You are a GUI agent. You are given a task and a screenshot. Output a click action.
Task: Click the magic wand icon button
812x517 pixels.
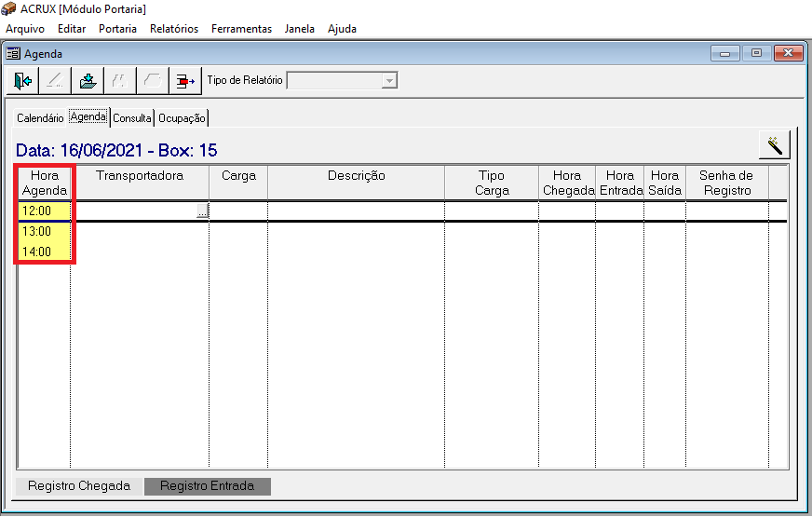pyautogui.click(x=775, y=144)
